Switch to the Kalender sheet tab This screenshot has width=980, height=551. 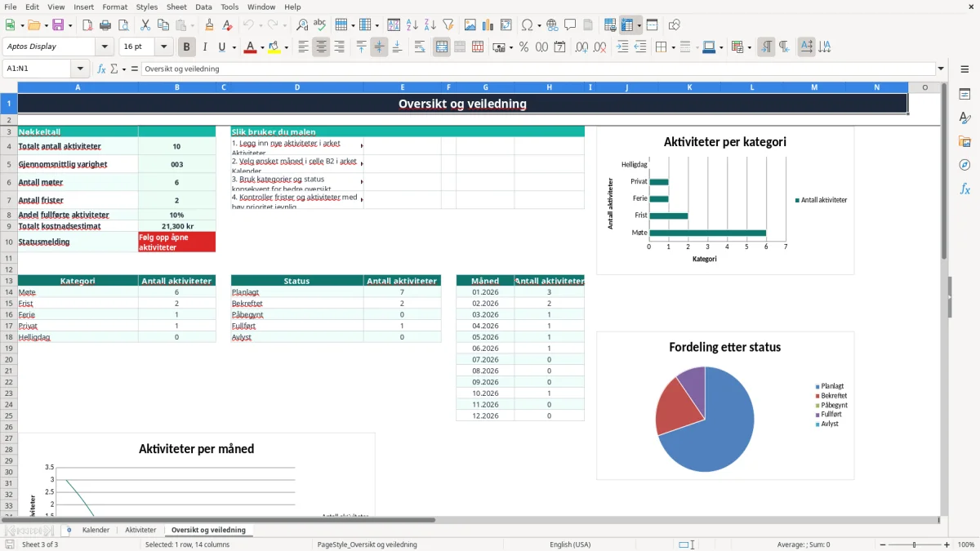click(96, 530)
